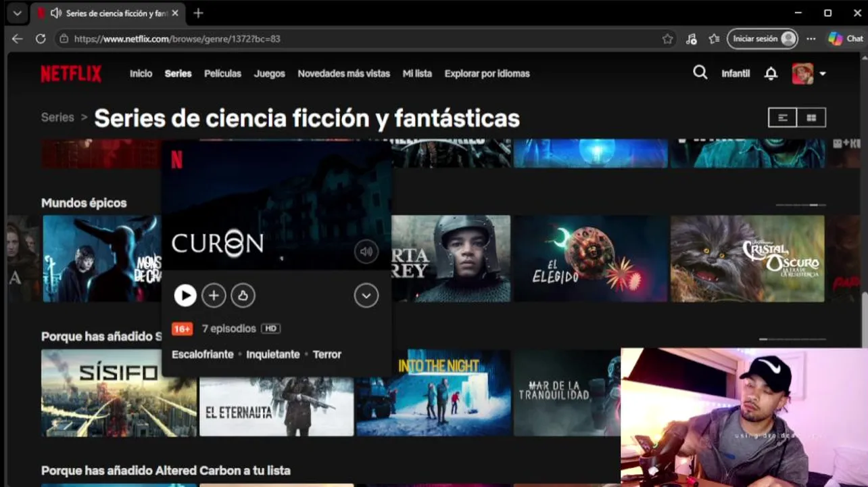Click the Escalofriante tag
Image resolution: width=868 pixels, height=487 pixels.
tap(203, 354)
